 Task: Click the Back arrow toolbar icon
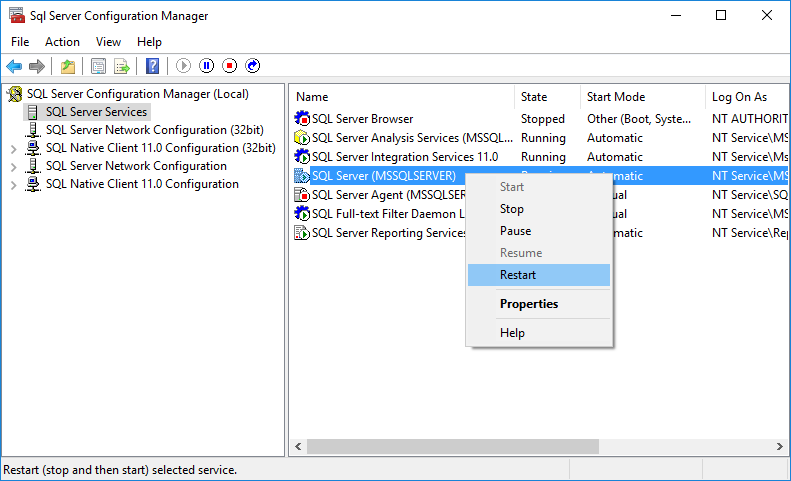(14, 66)
